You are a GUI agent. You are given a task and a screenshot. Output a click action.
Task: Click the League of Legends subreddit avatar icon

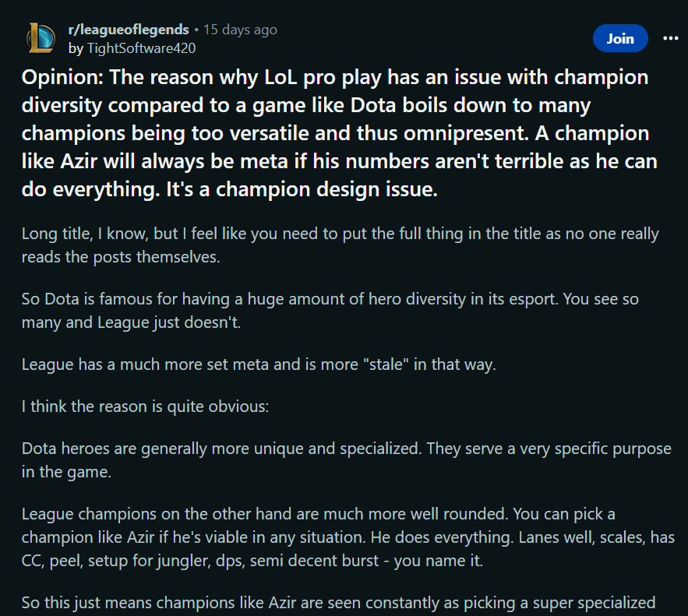click(41, 38)
